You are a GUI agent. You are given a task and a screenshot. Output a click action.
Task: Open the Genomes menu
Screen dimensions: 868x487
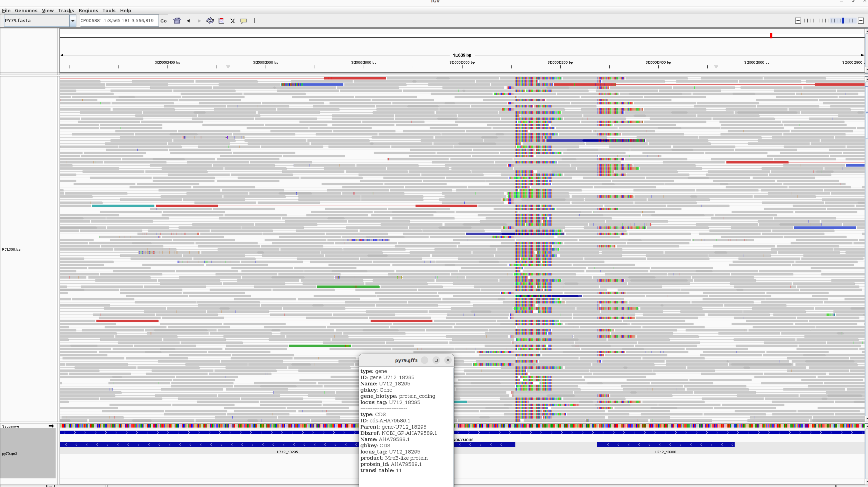click(x=26, y=10)
